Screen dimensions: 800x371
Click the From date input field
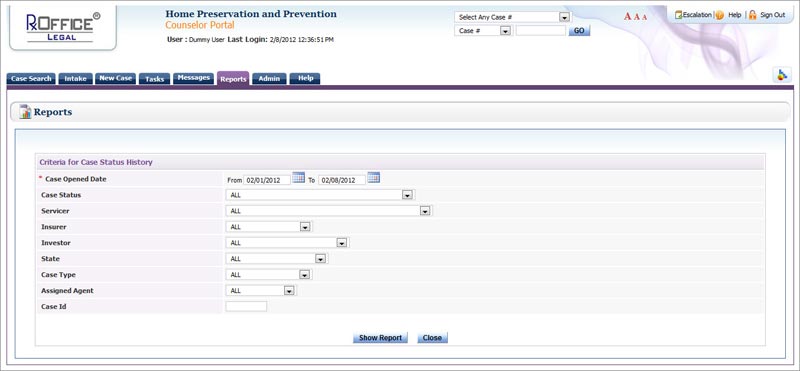coord(267,180)
